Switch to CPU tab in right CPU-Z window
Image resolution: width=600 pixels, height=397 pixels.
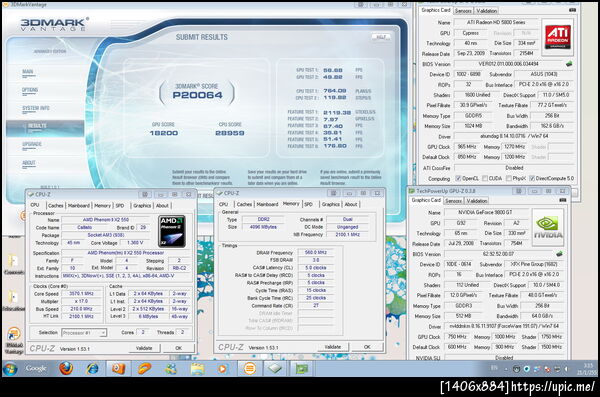(x=224, y=204)
